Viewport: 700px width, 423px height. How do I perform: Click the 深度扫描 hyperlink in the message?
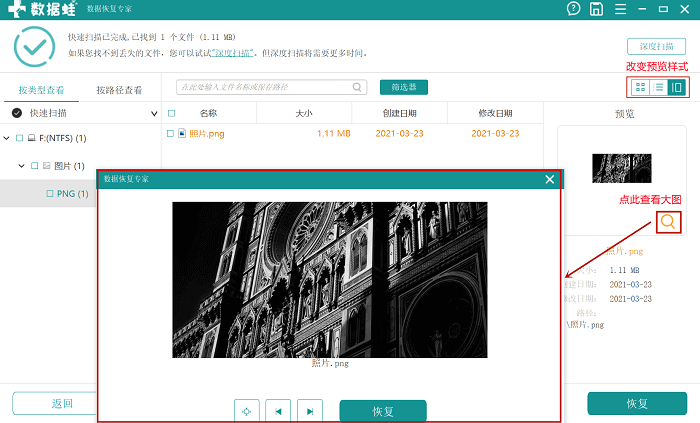click(x=233, y=53)
